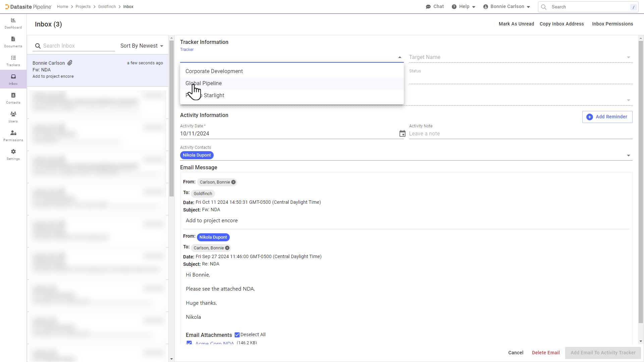The image size is (644, 362).
Task: Toggle the Acme Corp NDA attachment checkbox
Action: [x=189, y=343]
